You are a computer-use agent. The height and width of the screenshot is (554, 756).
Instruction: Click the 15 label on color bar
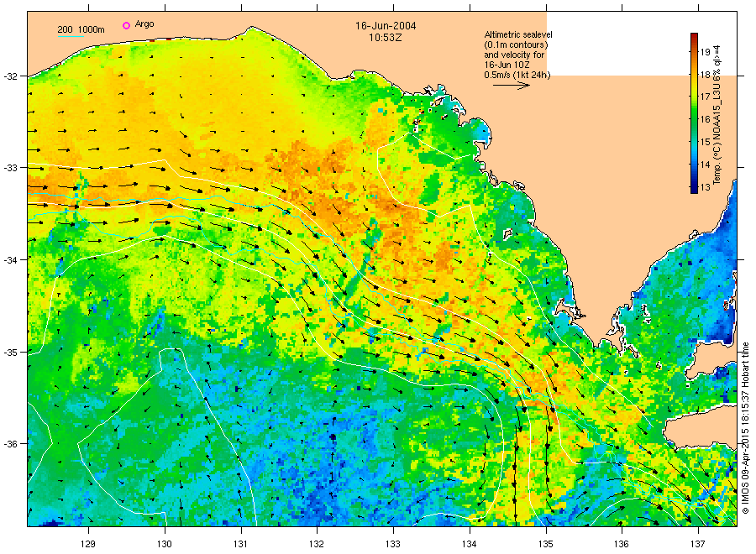705,142
